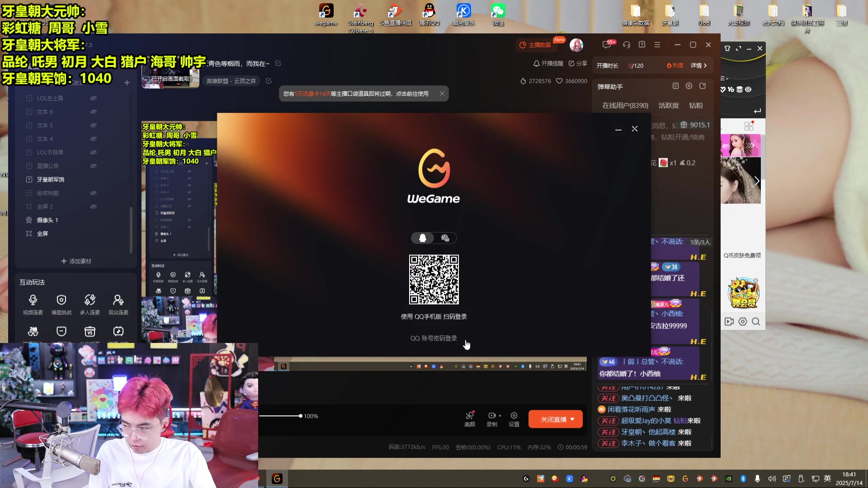Adjust the 100% preview zoom slider
The image size is (868, 488).
tap(300, 416)
